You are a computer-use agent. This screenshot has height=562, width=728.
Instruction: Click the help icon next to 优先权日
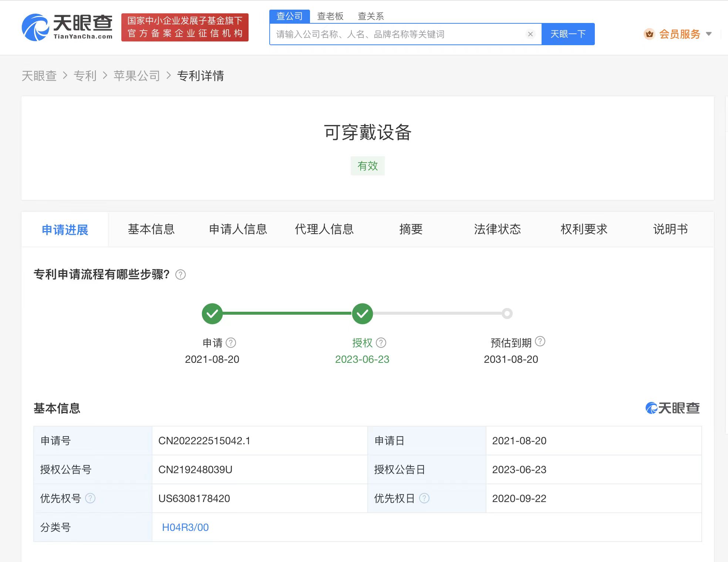424,498
